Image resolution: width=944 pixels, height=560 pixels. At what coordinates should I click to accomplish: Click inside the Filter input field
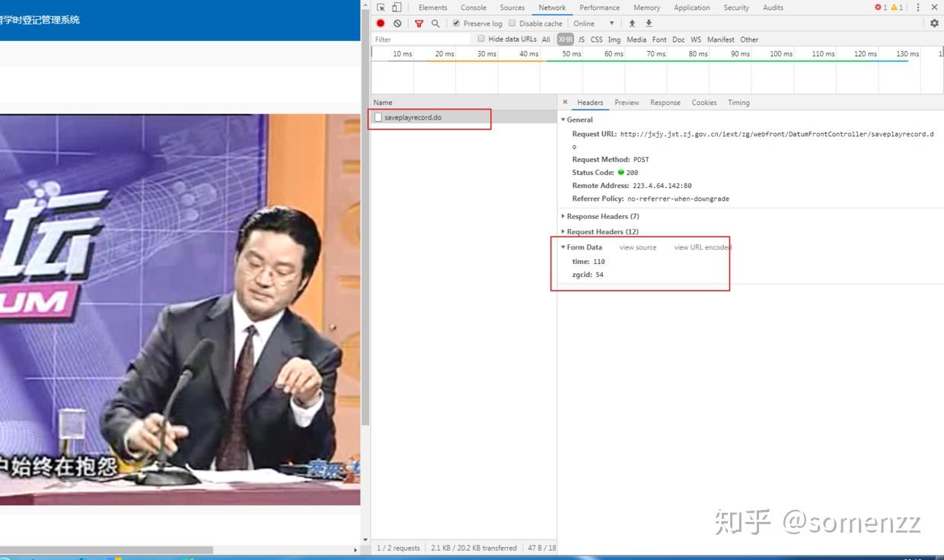(x=419, y=39)
